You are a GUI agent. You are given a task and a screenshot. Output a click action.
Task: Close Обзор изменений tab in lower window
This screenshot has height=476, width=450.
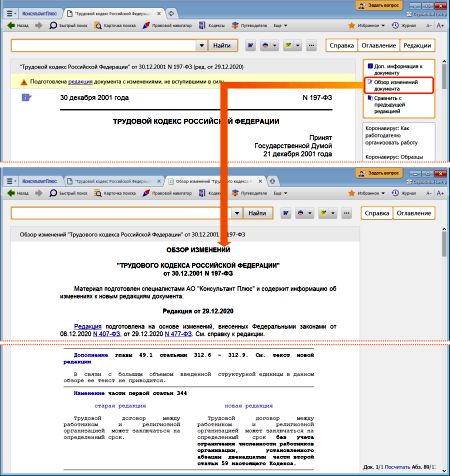click(x=260, y=181)
